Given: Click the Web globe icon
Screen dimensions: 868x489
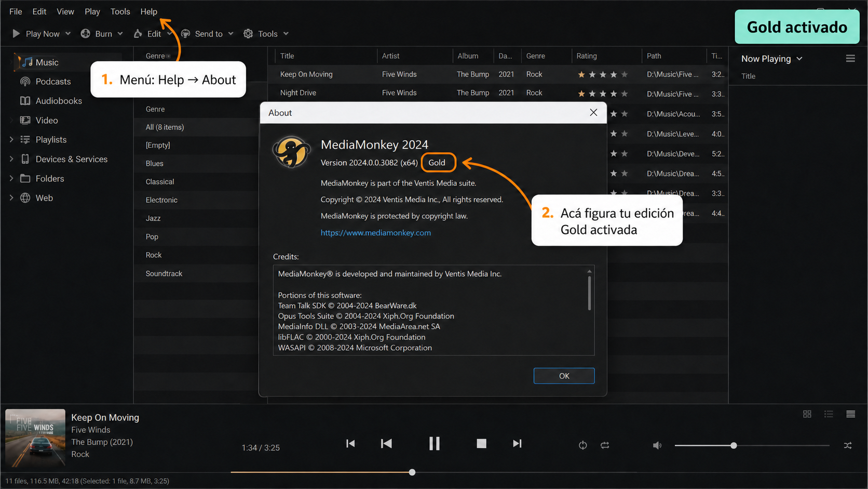Looking at the screenshot, I should tap(25, 198).
